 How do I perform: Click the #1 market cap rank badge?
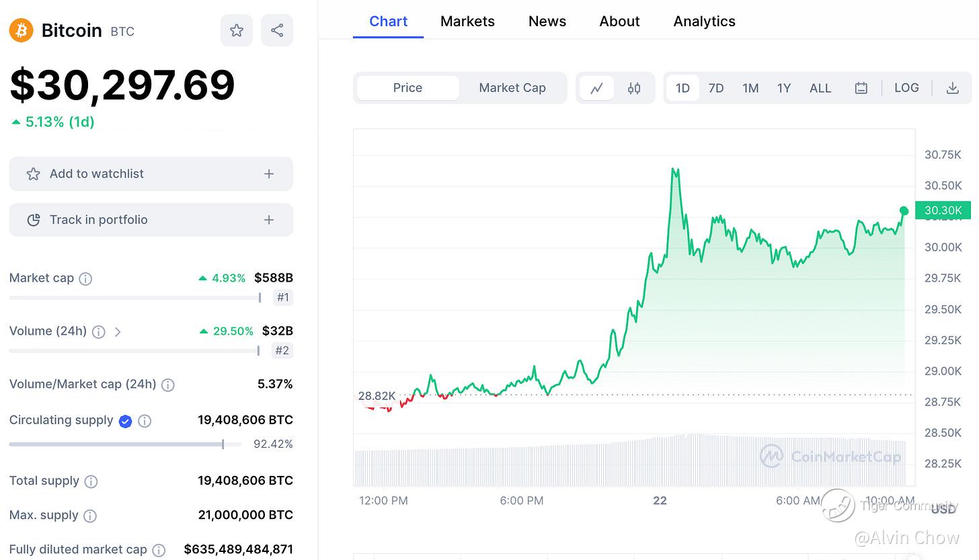pyautogui.click(x=283, y=297)
